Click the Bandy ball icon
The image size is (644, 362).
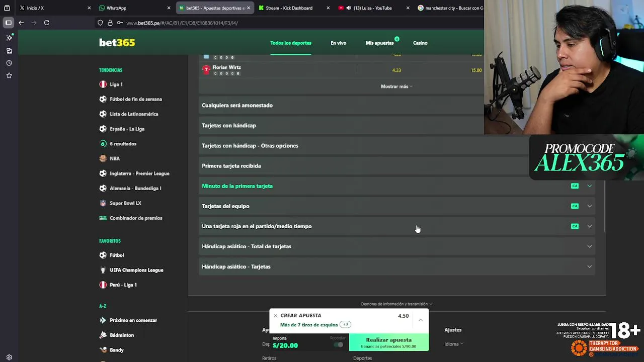pos(103,350)
